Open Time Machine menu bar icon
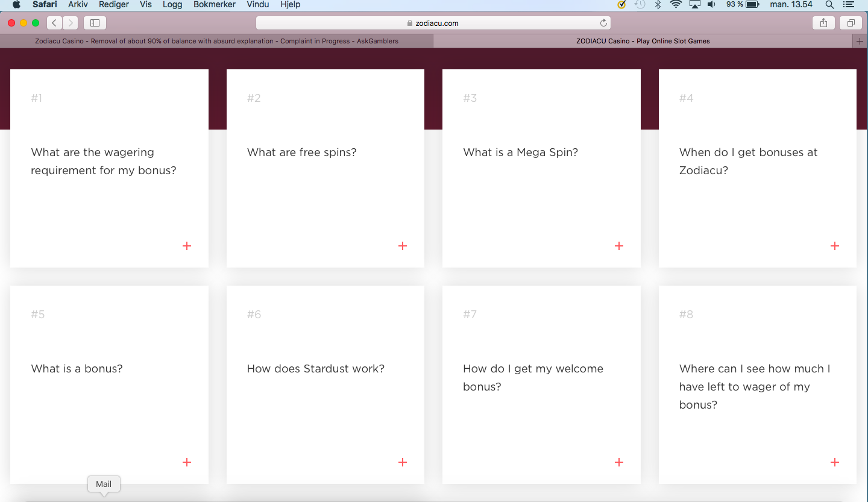The width and height of the screenshot is (868, 502). pos(640,5)
